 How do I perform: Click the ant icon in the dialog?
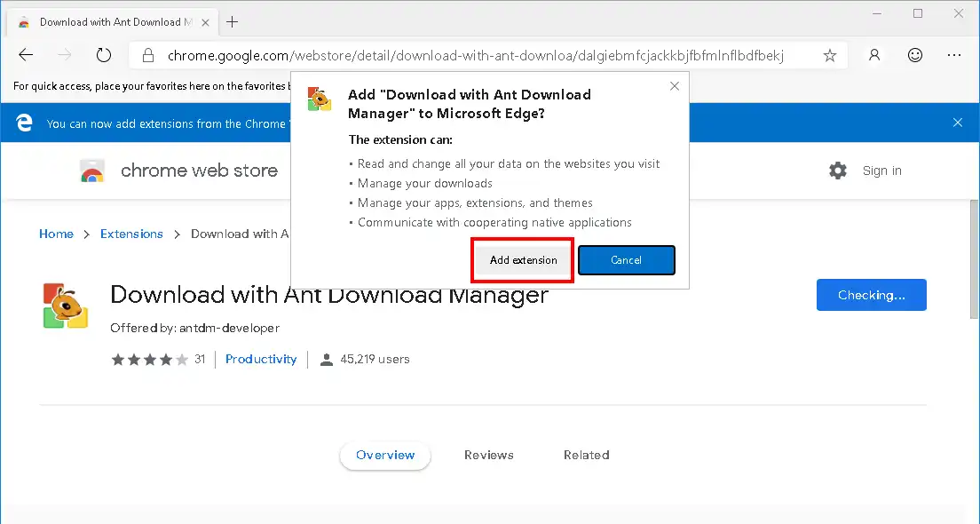pyautogui.click(x=320, y=99)
